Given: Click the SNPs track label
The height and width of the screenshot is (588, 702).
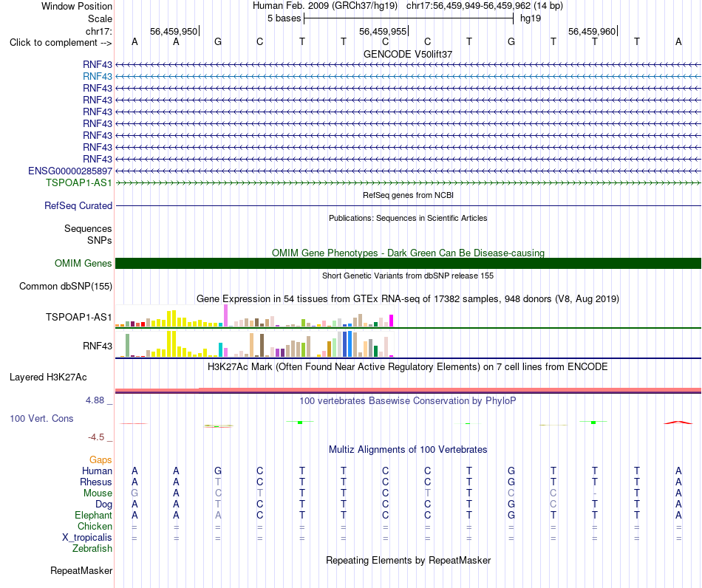Looking at the screenshot, I should [100, 240].
